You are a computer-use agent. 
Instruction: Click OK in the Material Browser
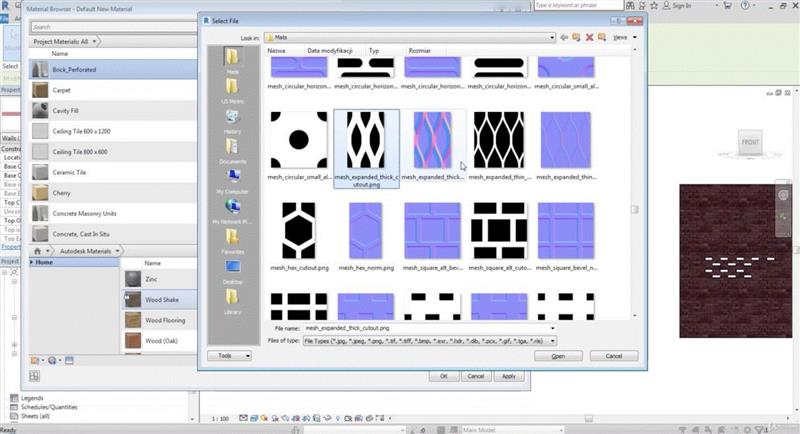tap(443, 376)
